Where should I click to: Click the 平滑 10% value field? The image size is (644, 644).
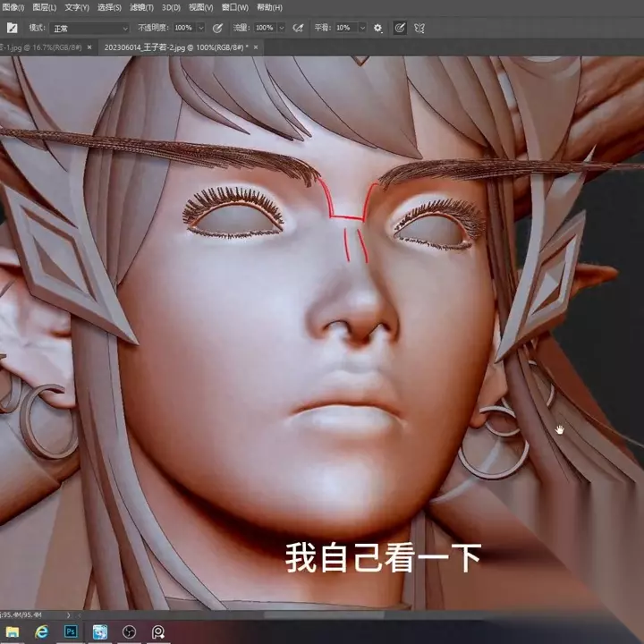[x=346, y=28]
